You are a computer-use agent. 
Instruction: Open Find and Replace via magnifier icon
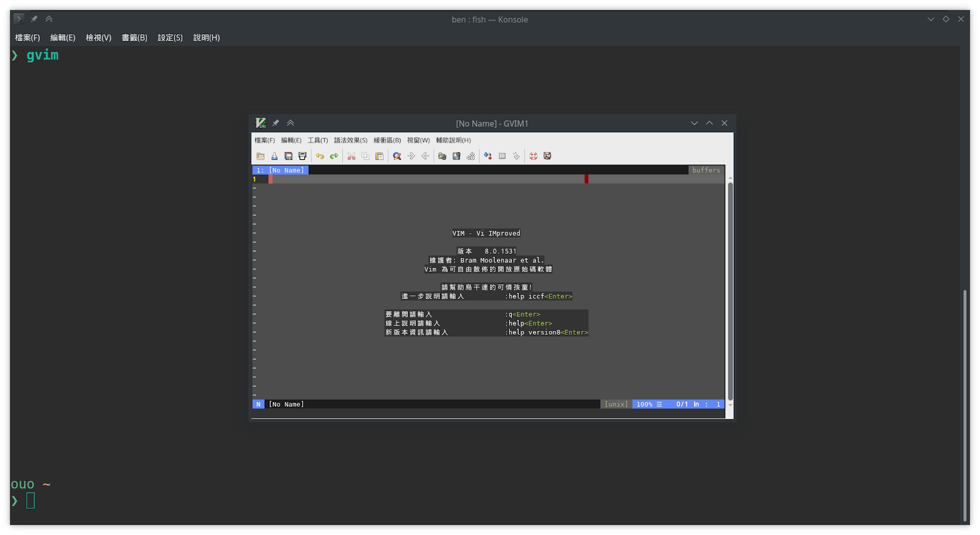point(397,156)
